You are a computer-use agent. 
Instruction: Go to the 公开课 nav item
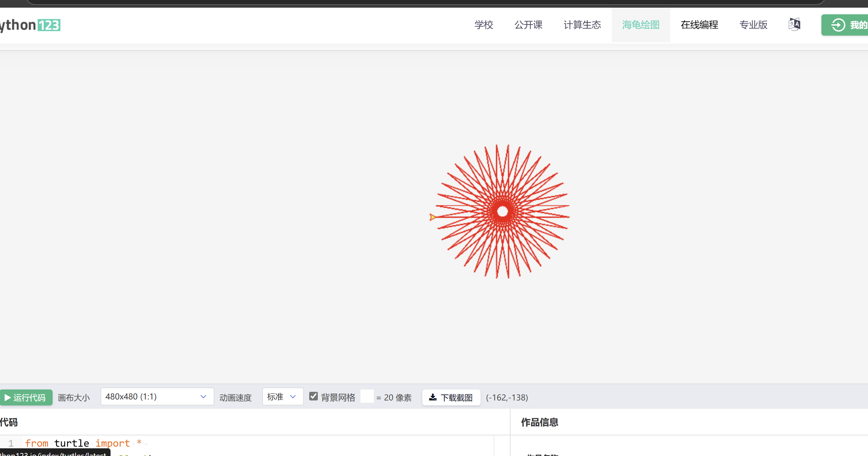tap(528, 25)
